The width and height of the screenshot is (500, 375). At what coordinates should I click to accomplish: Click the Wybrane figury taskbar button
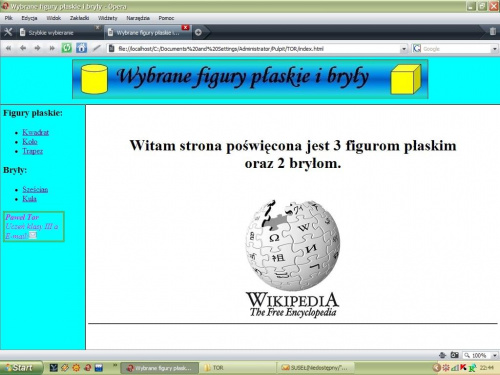[160, 368]
